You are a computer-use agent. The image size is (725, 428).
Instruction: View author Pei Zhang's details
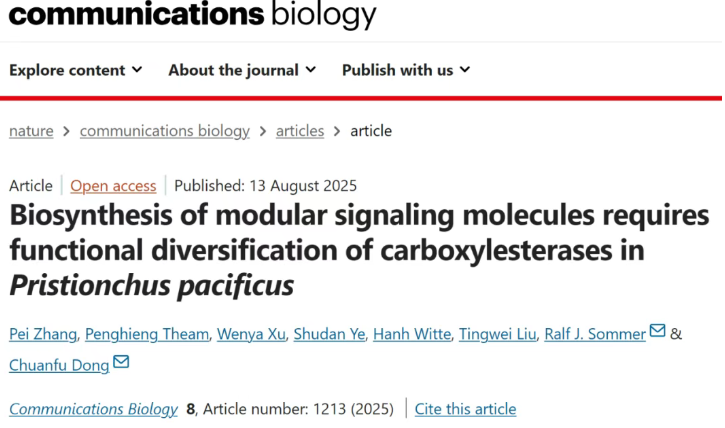point(42,334)
